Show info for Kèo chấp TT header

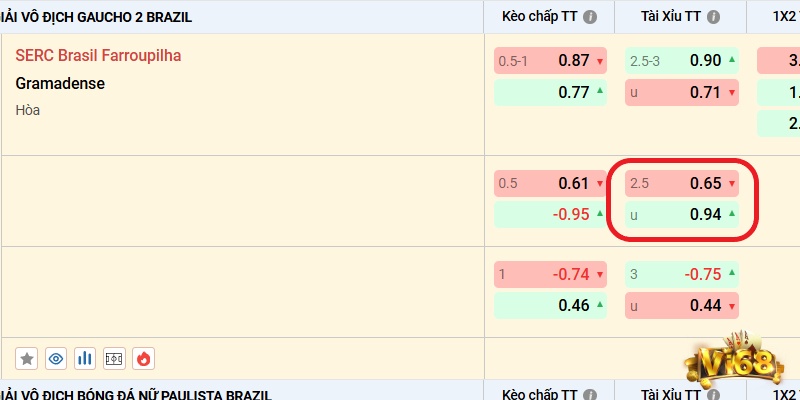[590, 17]
